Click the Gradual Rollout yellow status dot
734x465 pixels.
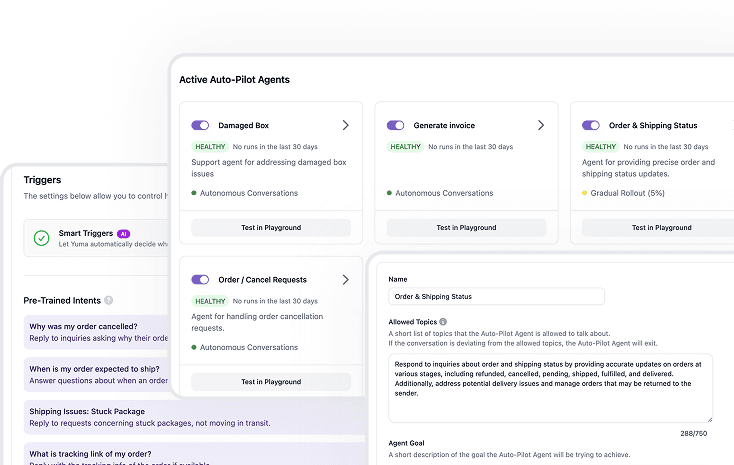(585, 193)
